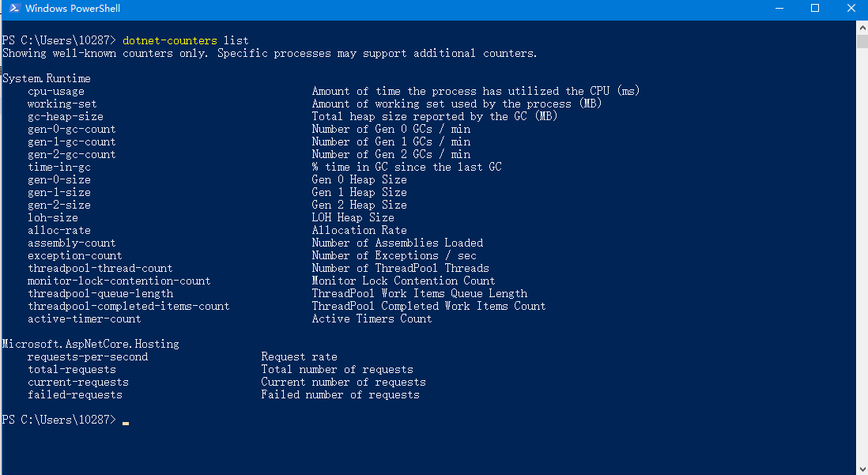
Task: Click the exception-count counter entry
Action: [x=74, y=255]
